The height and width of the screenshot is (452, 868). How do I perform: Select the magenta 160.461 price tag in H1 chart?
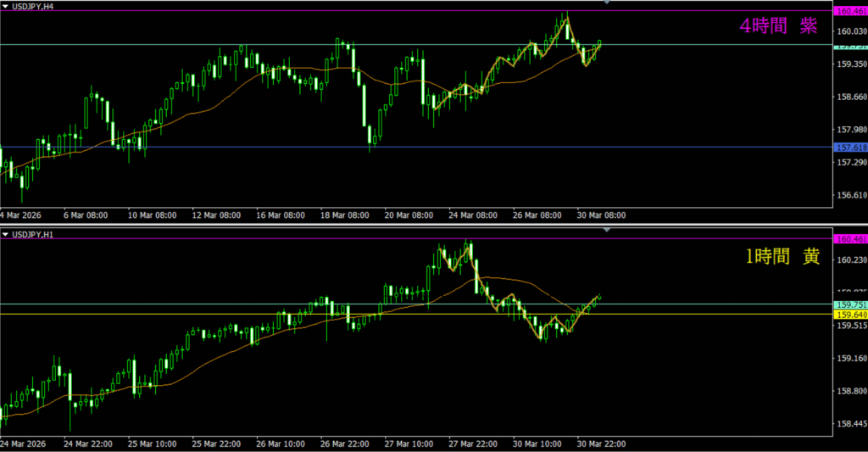850,239
